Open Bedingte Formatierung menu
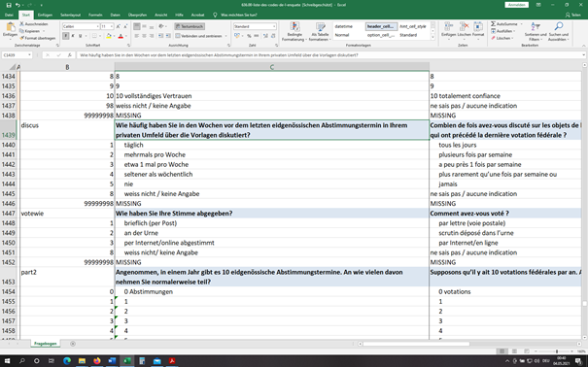This screenshot has height=367, width=588. coord(294,31)
